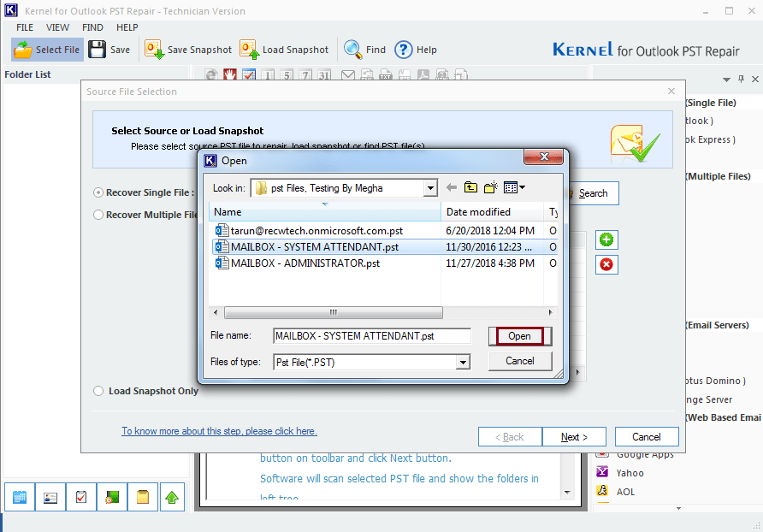The width and height of the screenshot is (763, 532).
Task: Click the '31' month calendar icon
Action: pos(324,74)
